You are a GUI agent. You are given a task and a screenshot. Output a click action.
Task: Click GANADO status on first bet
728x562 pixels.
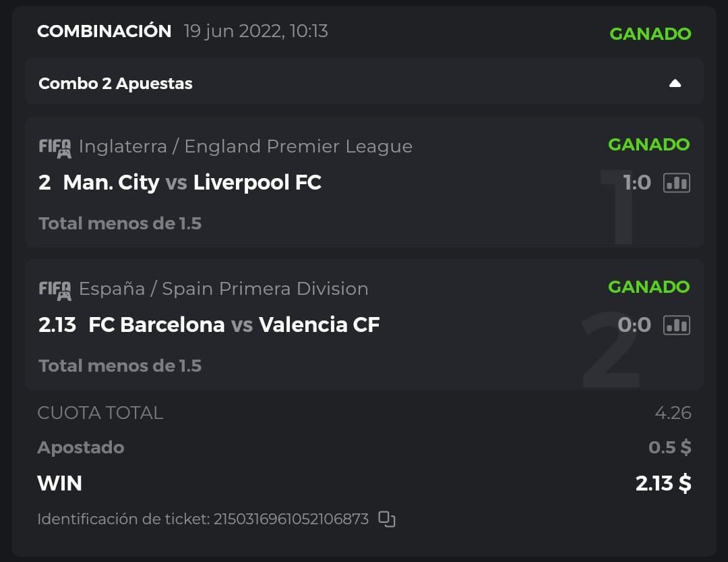648,144
